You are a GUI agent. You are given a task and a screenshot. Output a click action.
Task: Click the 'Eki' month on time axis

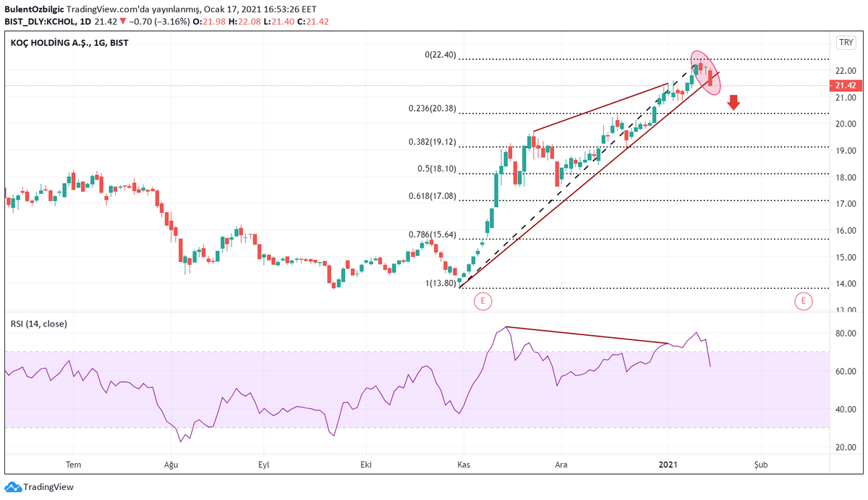(x=367, y=465)
